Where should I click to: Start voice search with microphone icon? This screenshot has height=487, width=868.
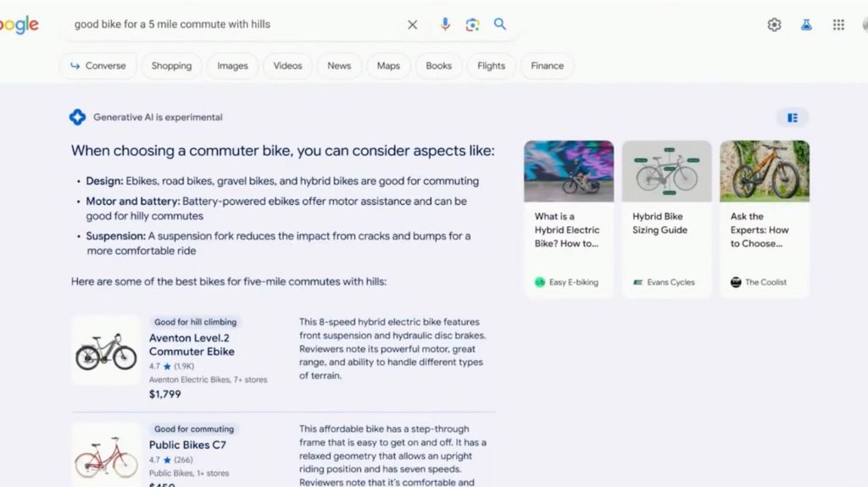pyautogui.click(x=445, y=25)
